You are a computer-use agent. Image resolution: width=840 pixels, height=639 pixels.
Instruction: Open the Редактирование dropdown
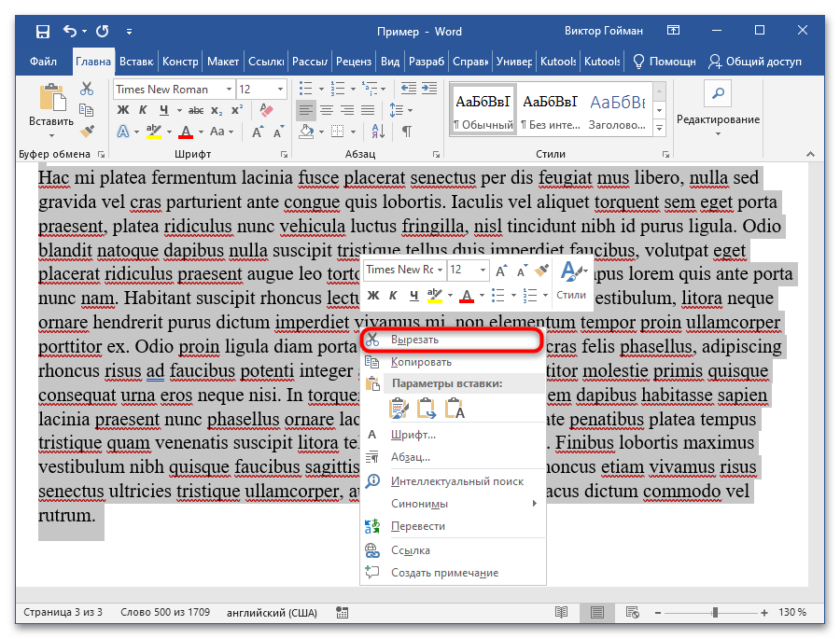tap(718, 110)
